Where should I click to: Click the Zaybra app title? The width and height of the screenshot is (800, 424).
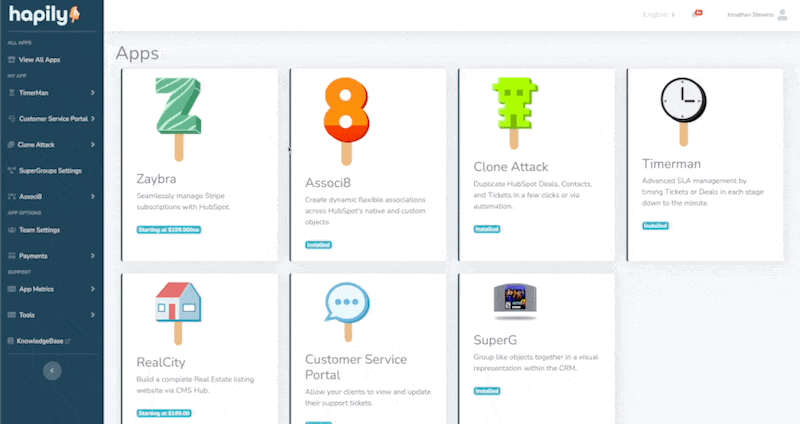pyautogui.click(x=156, y=179)
